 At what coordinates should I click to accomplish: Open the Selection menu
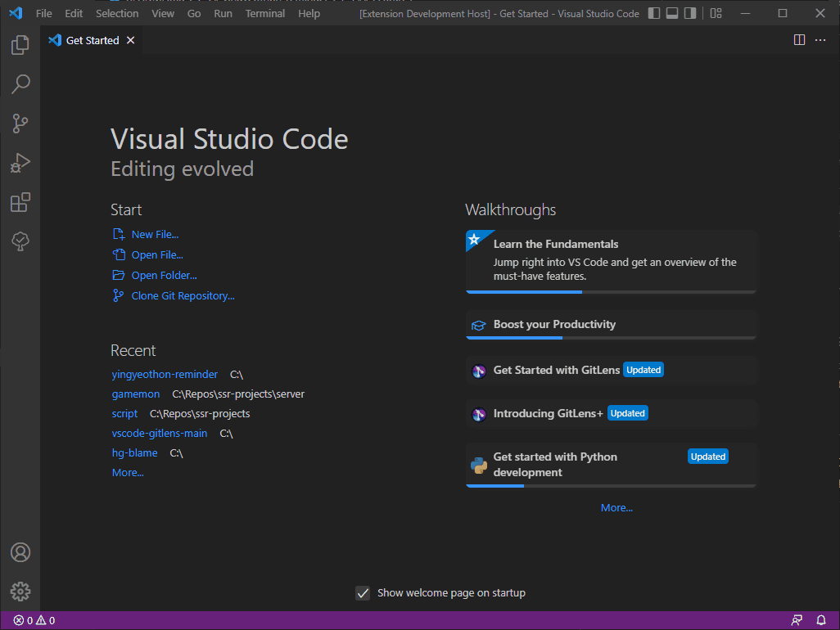pos(117,13)
